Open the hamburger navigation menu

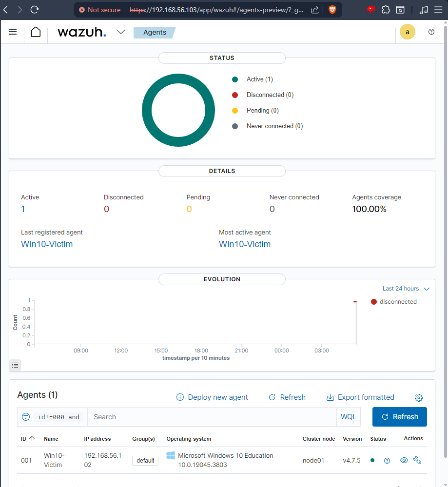(x=13, y=32)
